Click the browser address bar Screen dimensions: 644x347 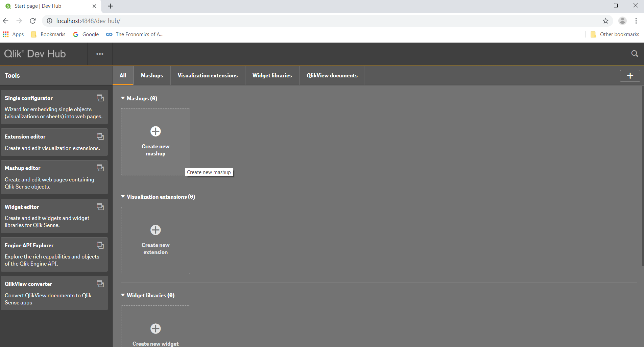(325, 21)
